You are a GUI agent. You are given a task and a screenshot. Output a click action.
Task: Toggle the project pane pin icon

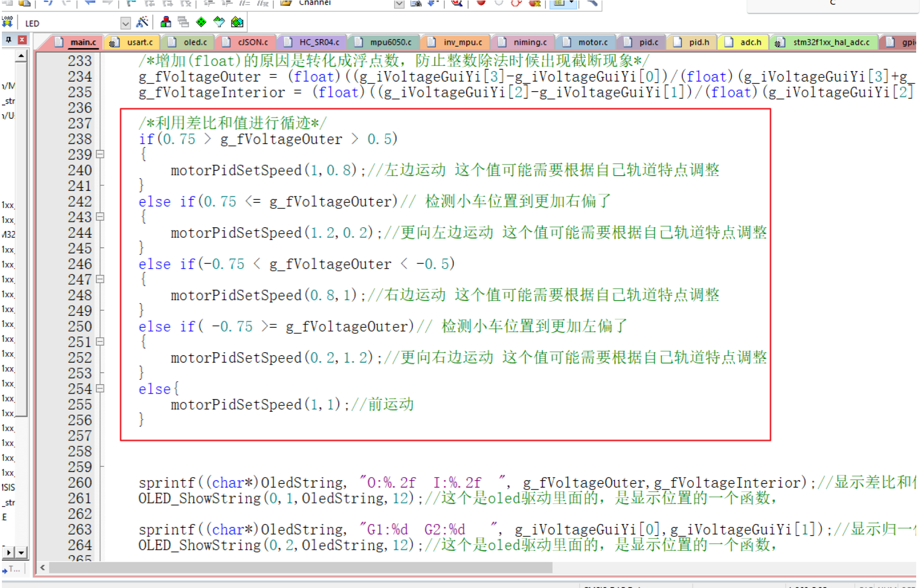(9, 40)
